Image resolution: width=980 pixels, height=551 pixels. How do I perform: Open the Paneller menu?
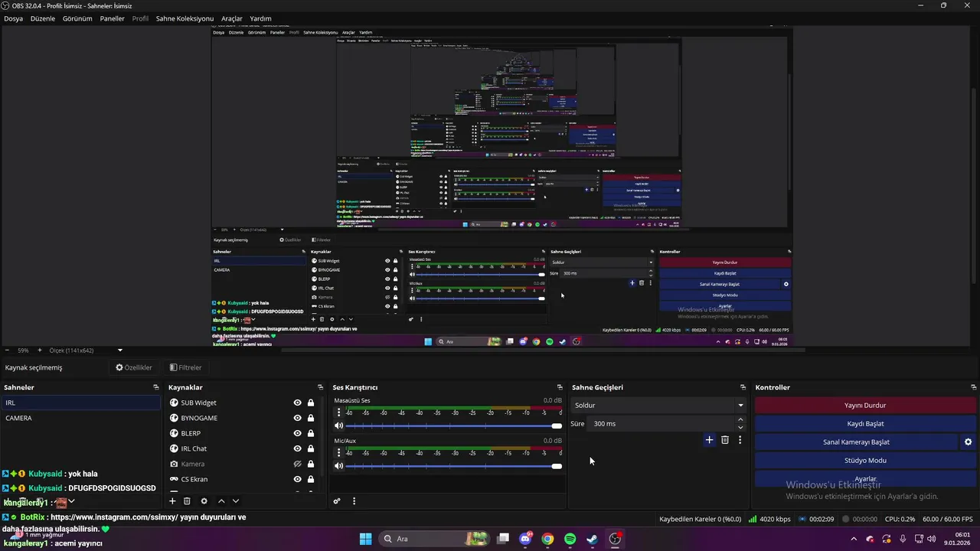coord(112,18)
